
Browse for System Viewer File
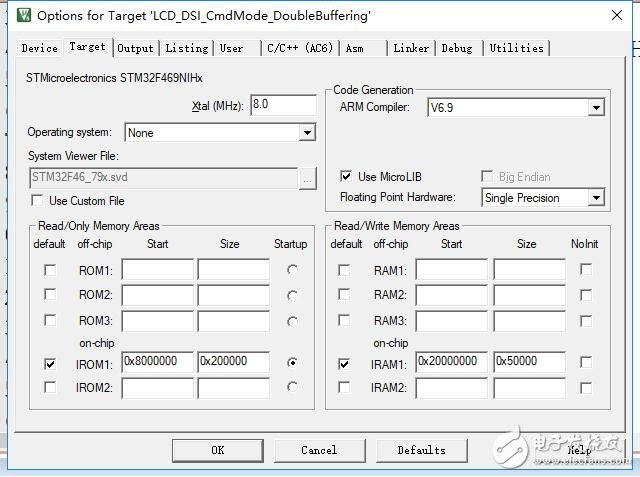[307, 178]
